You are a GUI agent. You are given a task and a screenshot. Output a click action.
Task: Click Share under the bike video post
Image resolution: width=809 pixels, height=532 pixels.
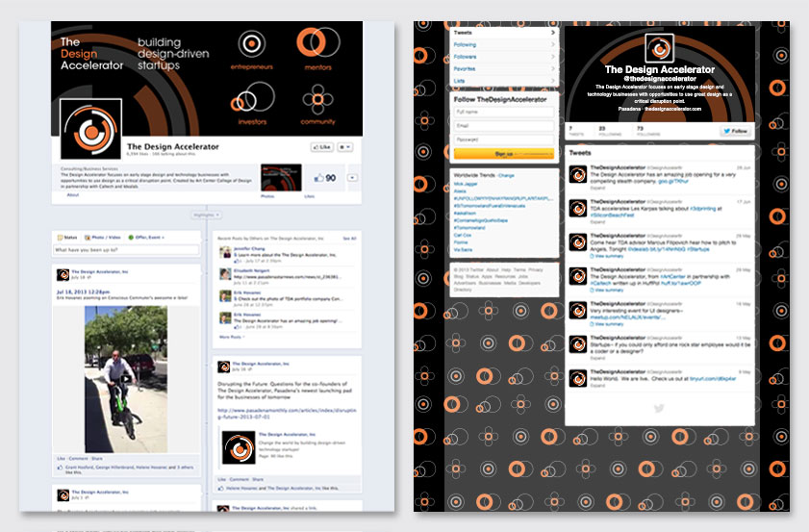point(97,458)
